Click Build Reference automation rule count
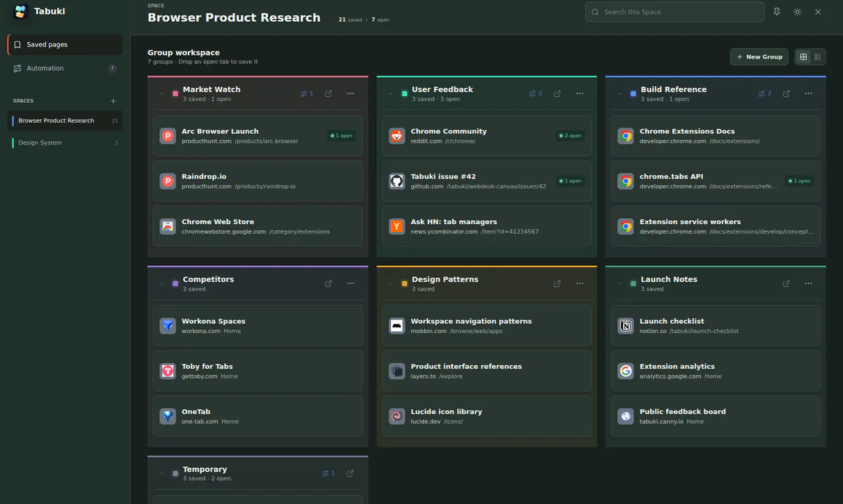The height and width of the screenshot is (504, 843). click(x=765, y=94)
